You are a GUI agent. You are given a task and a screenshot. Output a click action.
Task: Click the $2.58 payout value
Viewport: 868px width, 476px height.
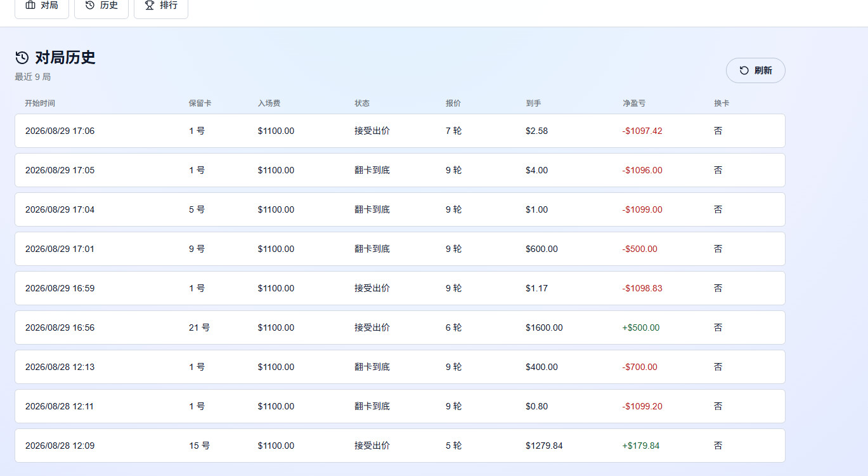pos(536,131)
